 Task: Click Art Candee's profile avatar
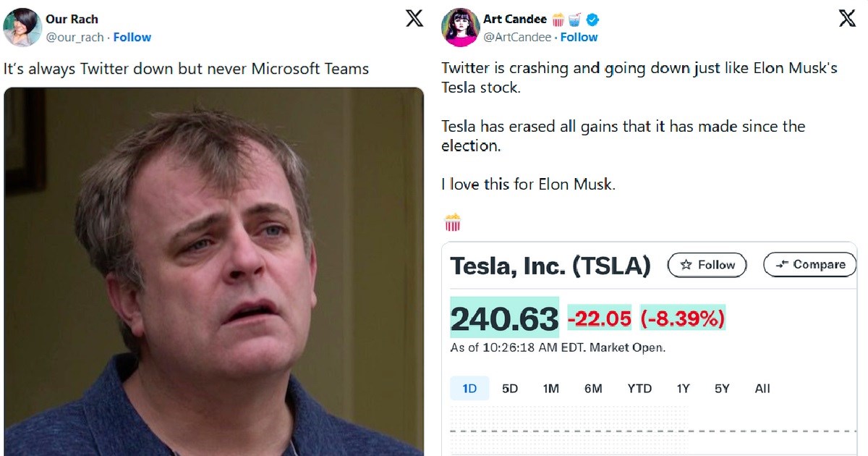(461, 28)
